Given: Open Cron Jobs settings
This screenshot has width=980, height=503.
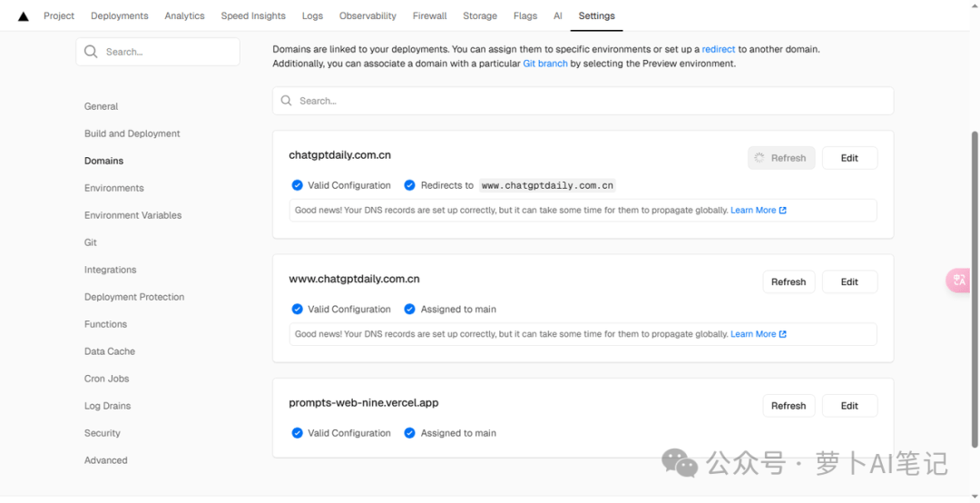Looking at the screenshot, I should (107, 379).
